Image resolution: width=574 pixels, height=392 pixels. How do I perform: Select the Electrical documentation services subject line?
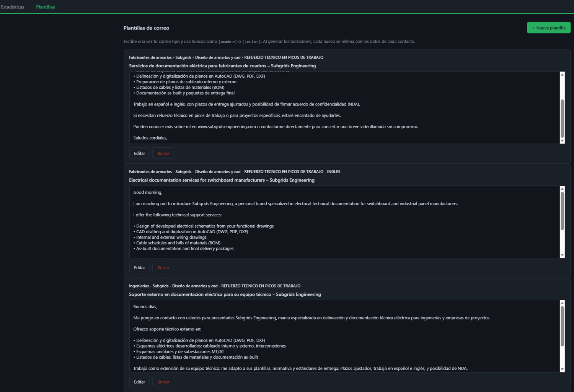pyautogui.click(x=222, y=180)
